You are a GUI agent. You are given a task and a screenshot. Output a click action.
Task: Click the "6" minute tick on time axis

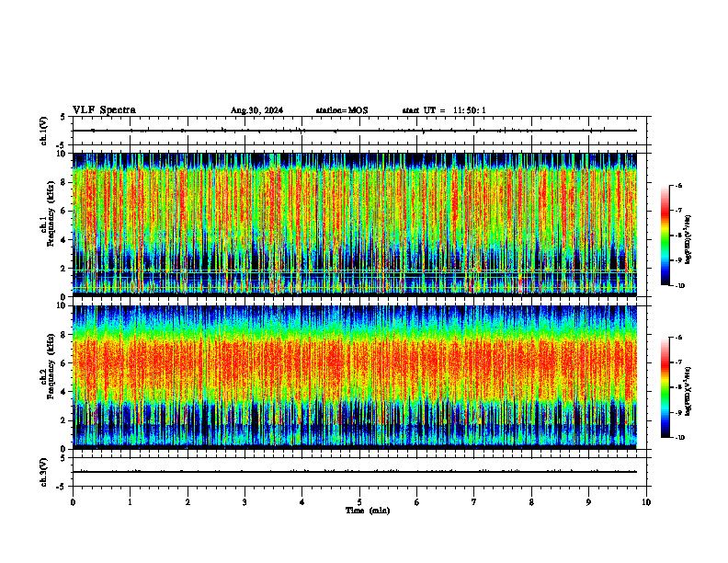click(417, 502)
